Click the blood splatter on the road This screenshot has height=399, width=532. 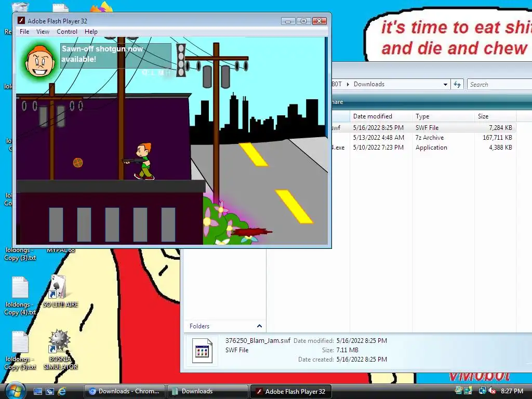251,232
